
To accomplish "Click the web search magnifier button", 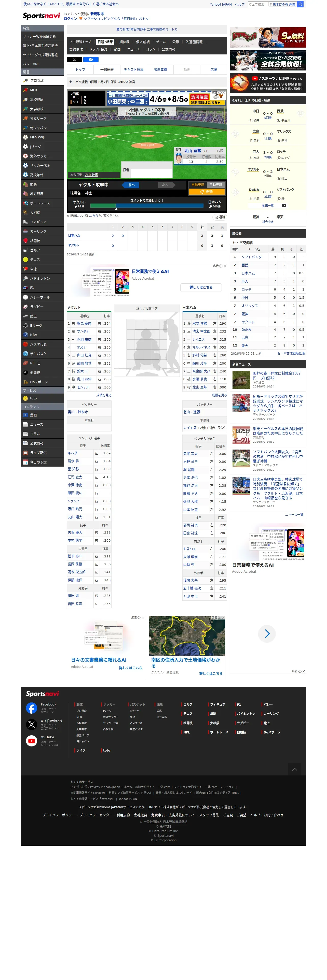I will (300, 4).
